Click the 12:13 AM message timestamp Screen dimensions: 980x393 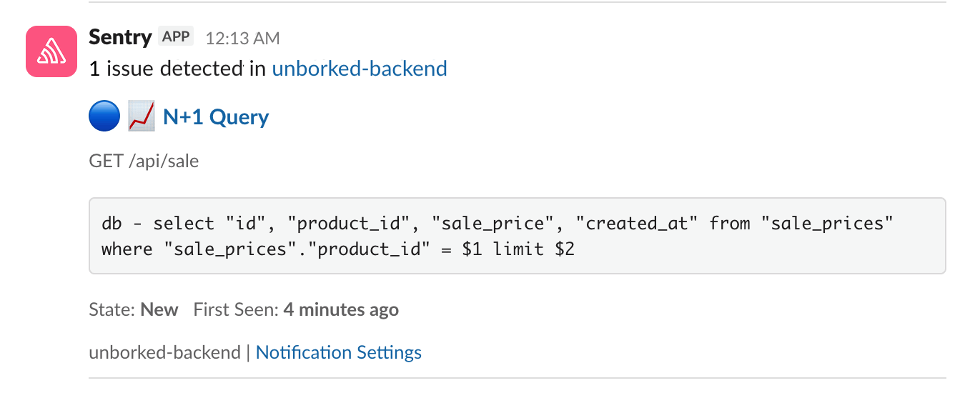pyautogui.click(x=242, y=38)
